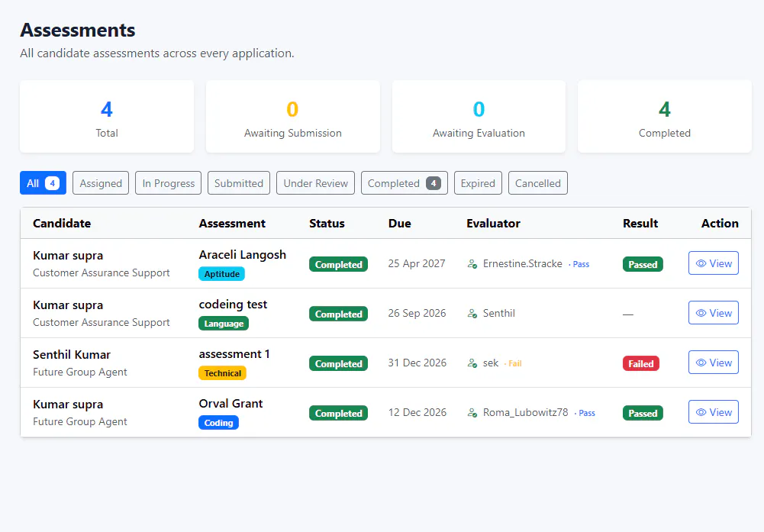This screenshot has height=532, width=764.
Task: Click Completed status for Araceli Langosh
Action: pyautogui.click(x=339, y=265)
